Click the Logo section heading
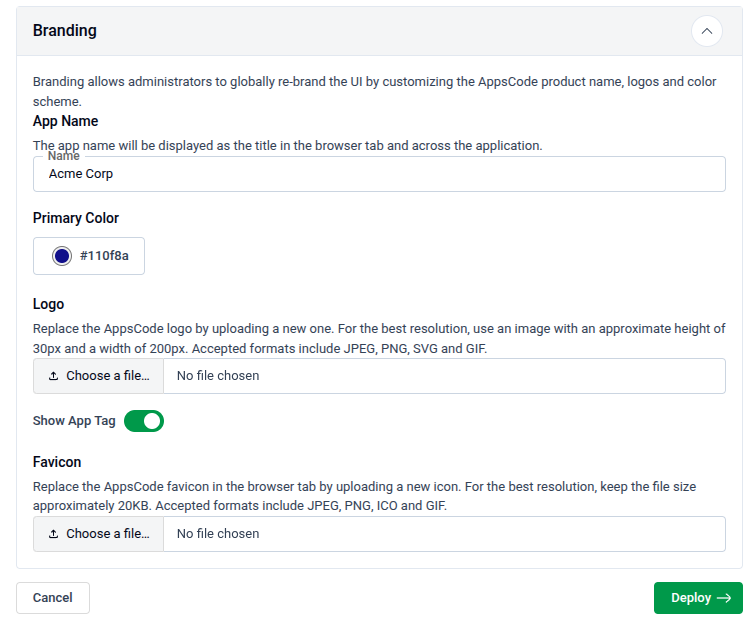 [x=48, y=304]
